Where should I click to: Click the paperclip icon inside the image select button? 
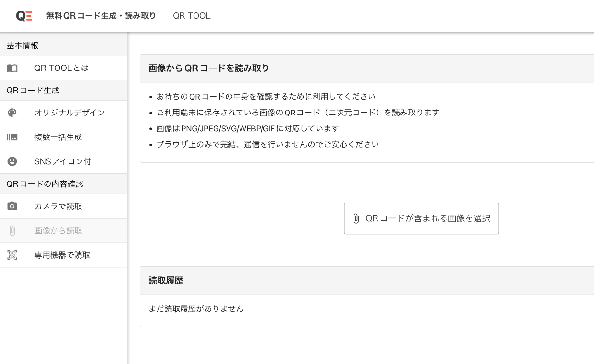coord(356,218)
